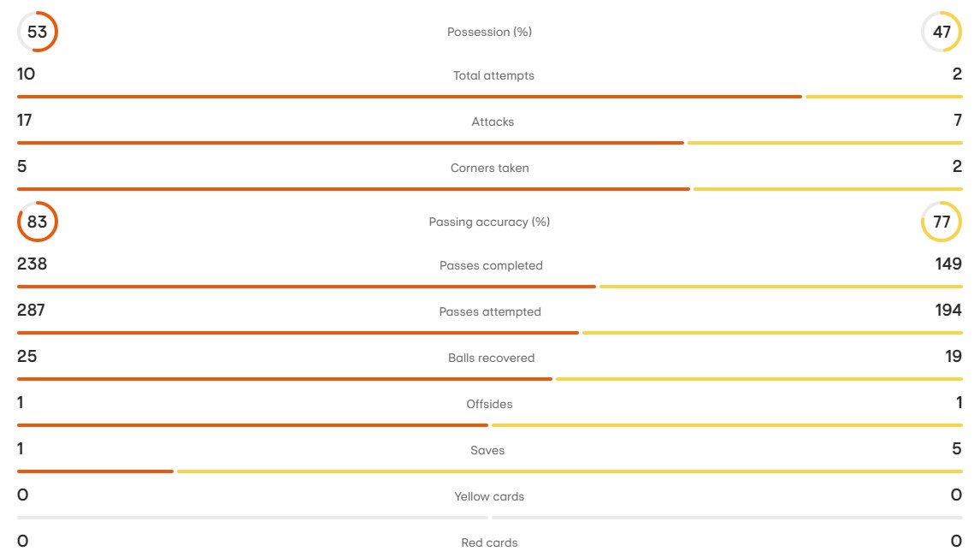Click the Corners taken label
The image size is (980, 557).
[x=489, y=169]
